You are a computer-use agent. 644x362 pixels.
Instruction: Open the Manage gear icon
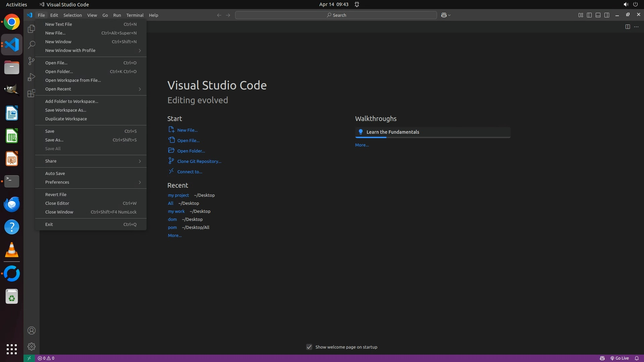[x=31, y=346]
